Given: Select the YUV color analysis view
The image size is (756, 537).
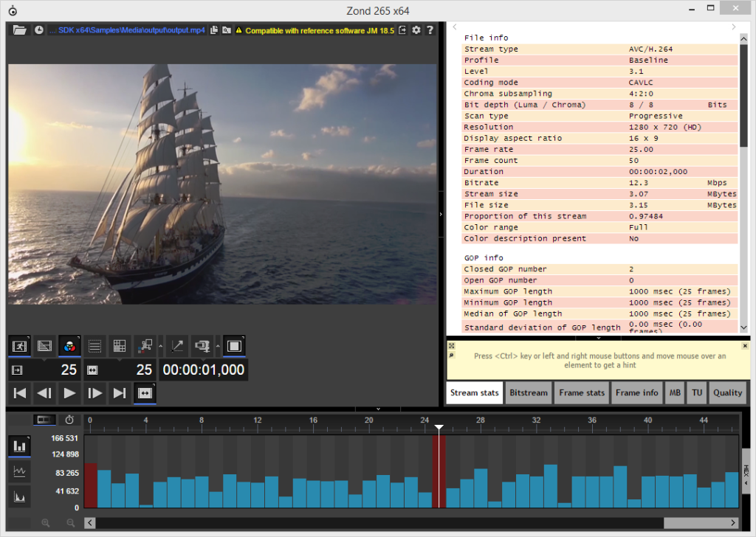Looking at the screenshot, I should [69, 345].
